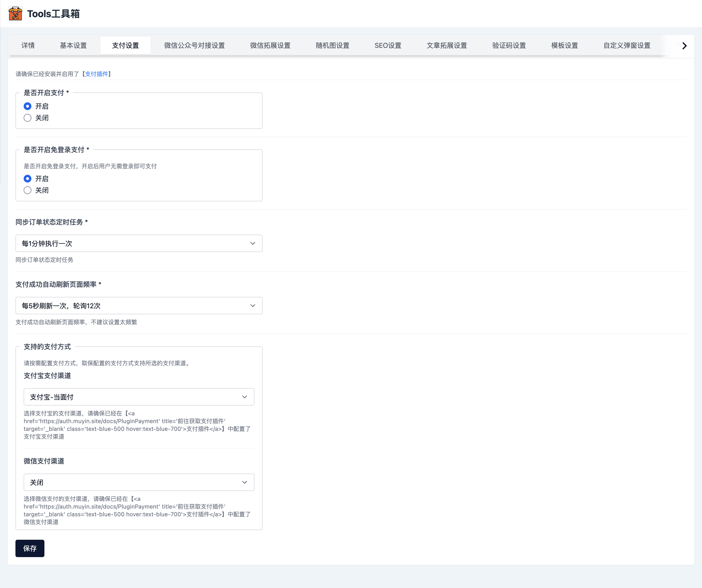Open the 验证码设置 tab

click(508, 45)
